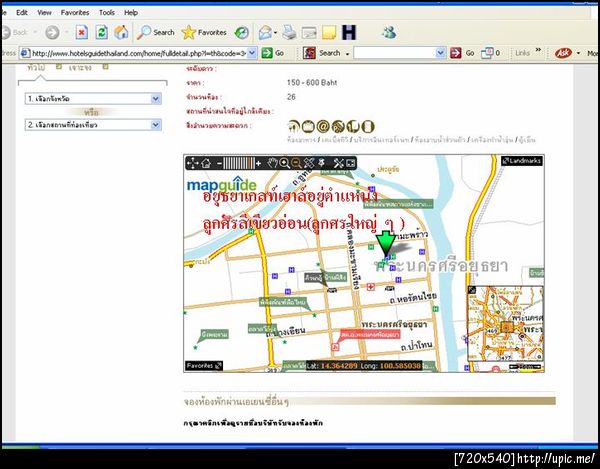Click the minus button on the map zoom slider
This screenshot has height=469, width=600.
[219, 164]
